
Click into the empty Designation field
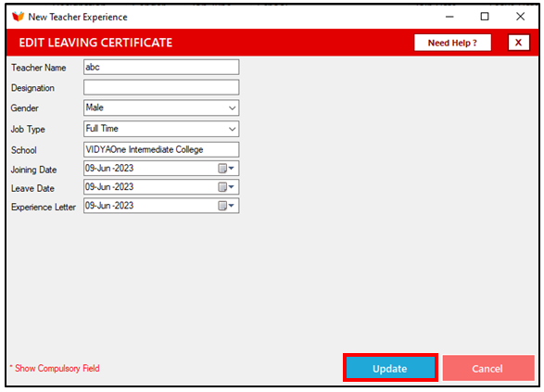[161, 87]
